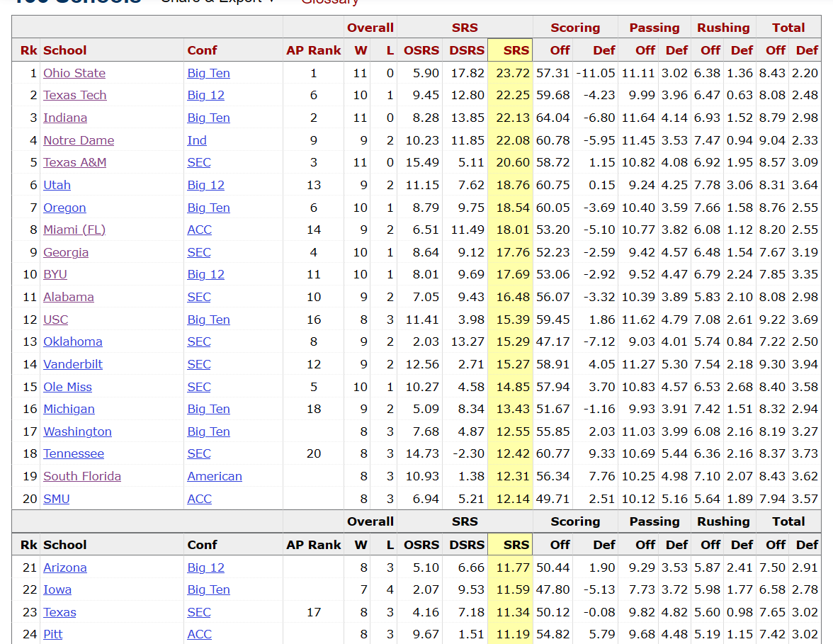Open the Ohio State school page
Viewport: 833px width, 644px height.
[74, 73]
